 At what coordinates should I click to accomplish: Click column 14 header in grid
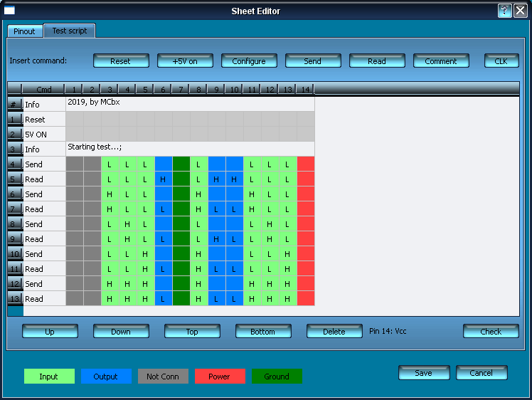[305, 90]
